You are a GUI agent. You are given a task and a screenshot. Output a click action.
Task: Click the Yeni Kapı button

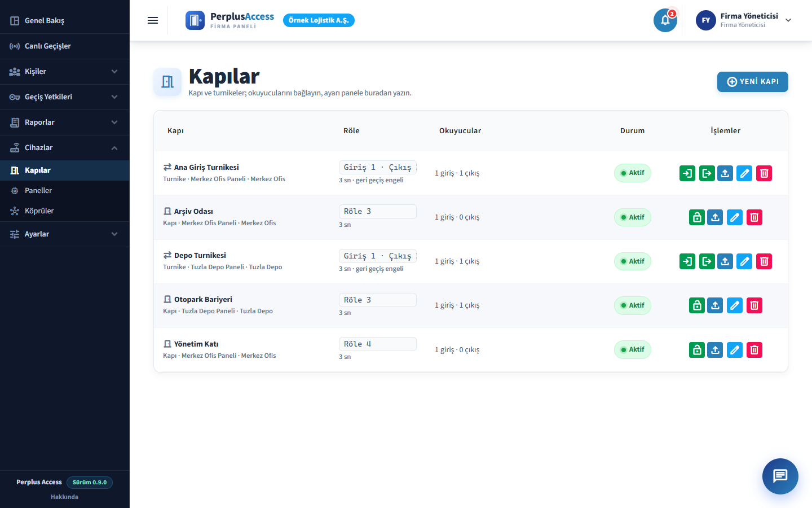[x=753, y=82]
